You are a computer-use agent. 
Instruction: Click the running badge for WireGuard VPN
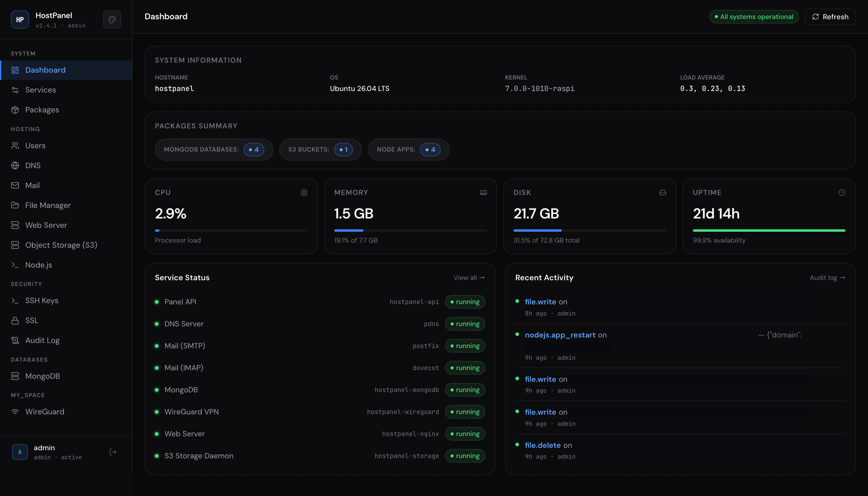click(465, 412)
